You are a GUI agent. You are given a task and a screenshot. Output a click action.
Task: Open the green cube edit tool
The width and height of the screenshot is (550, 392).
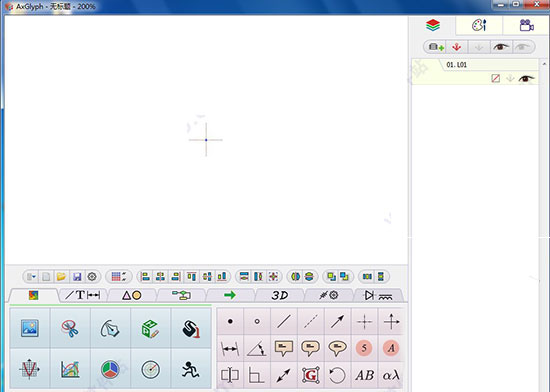pos(150,328)
